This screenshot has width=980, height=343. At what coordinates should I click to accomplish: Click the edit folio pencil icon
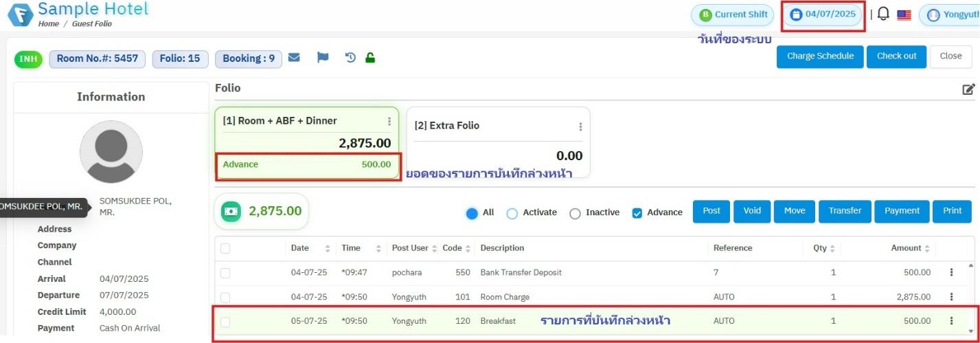pyautogui.click(x=968, y=89)
